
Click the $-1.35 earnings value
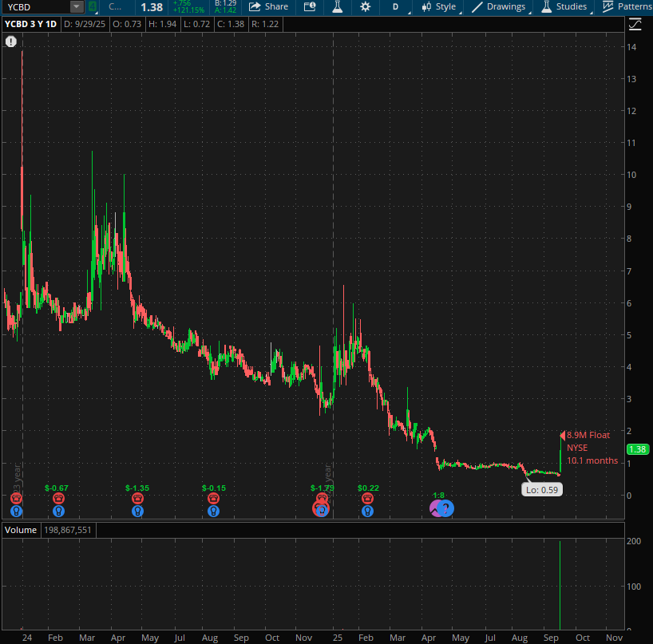pyautogui.click(x=137, y=488)
